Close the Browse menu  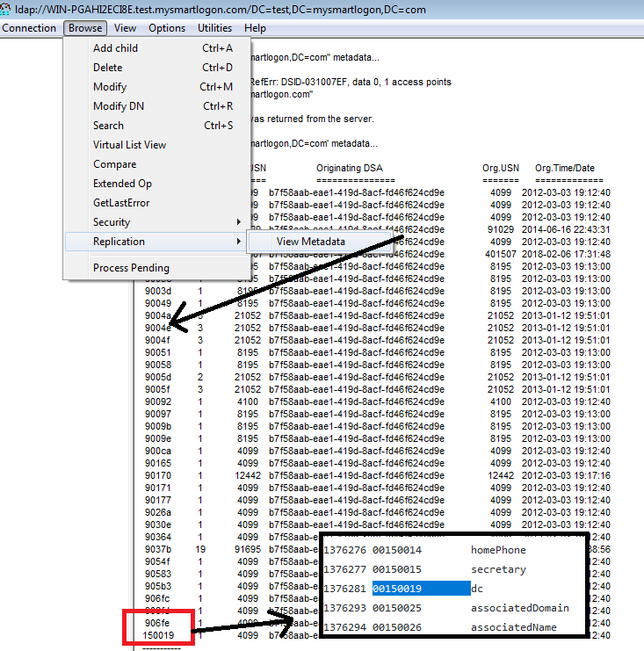click(x=85, y=28)
